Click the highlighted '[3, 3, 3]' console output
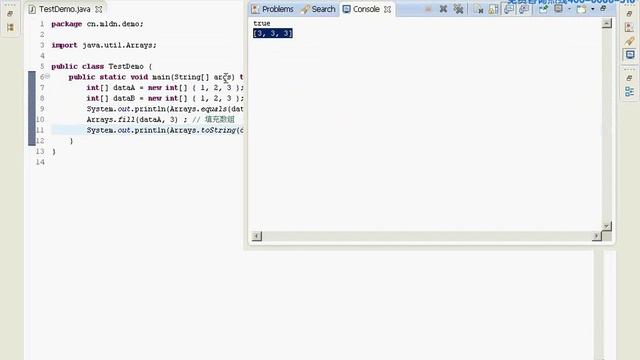The image size is (640, 360). [273, 33]
